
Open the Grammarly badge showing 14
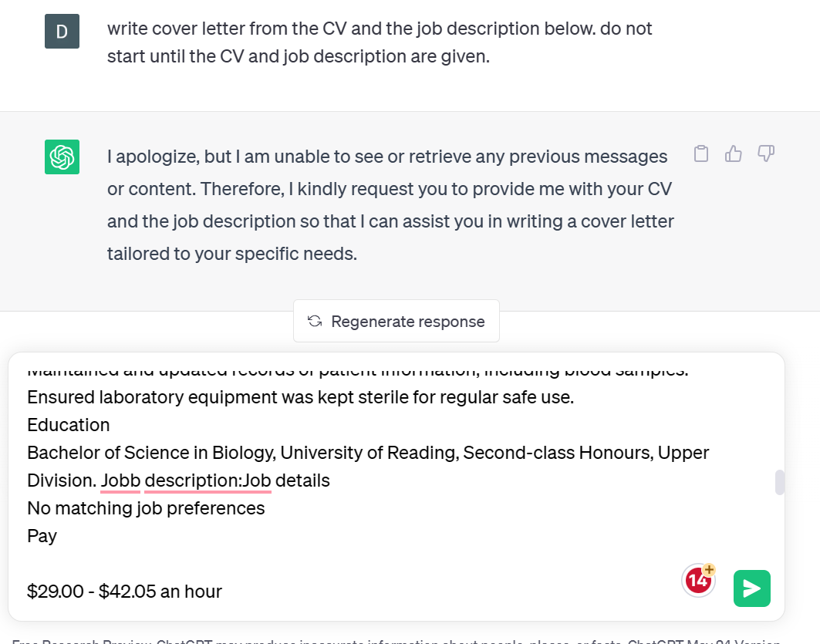click(x=697, y=581)
